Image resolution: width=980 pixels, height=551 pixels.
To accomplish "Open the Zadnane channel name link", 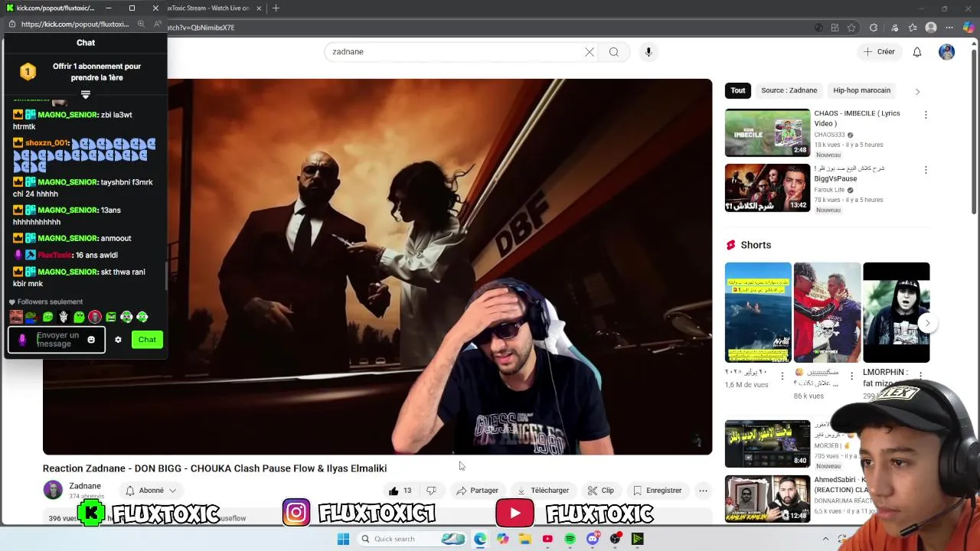I will [x=85, y=486].
